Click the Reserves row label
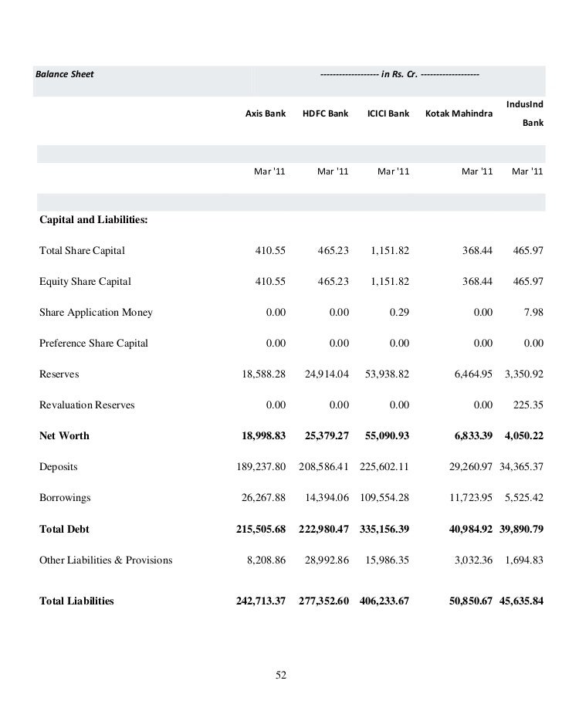562x728 pixels. [59, 374]
